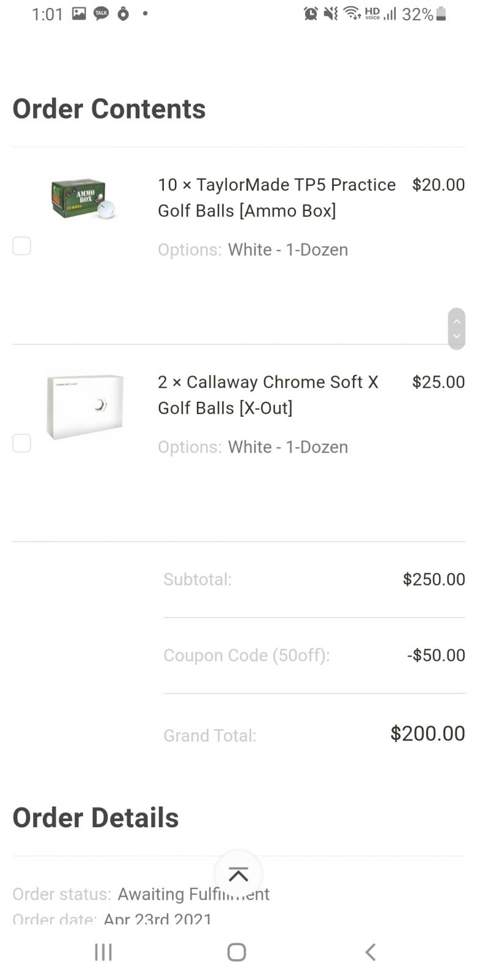Check the Callaway Chrome Soft X checkbox

coord(22,443)
